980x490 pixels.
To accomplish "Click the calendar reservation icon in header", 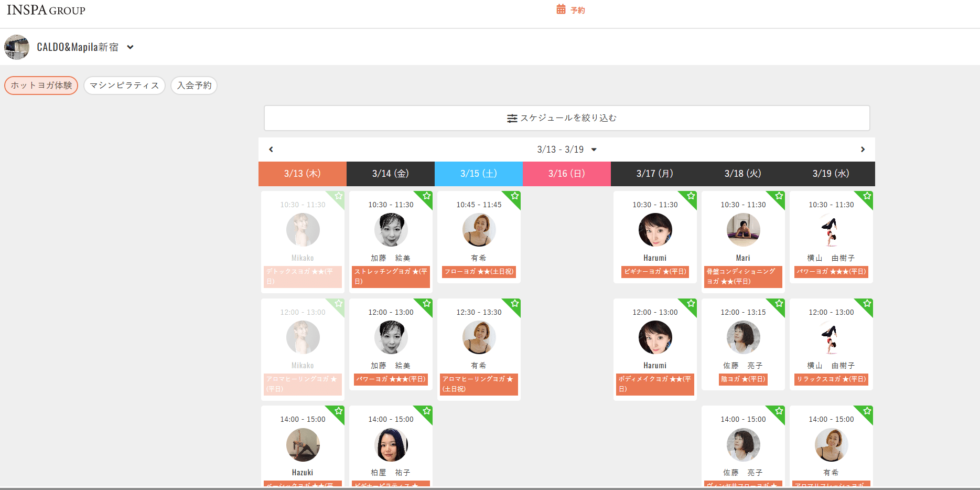I will pos(561,9).
